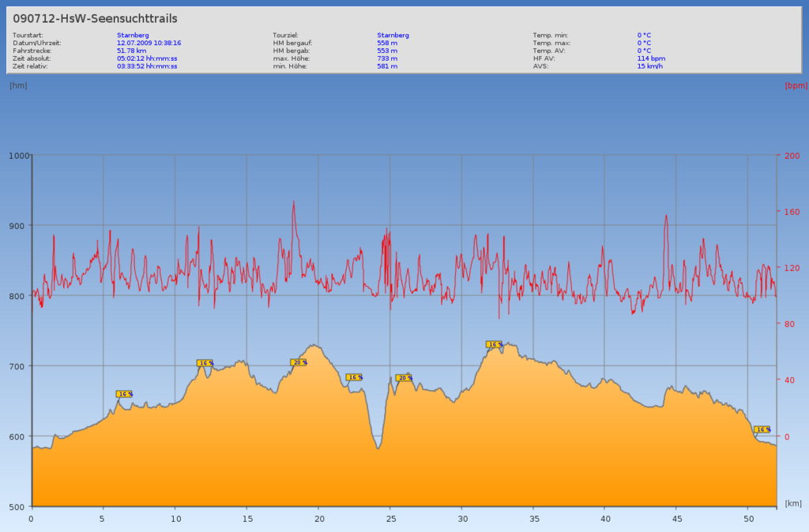Click the [km] distance axis unit label
Viewport: 809px width, 532px height.
click(x=793, y=503)
